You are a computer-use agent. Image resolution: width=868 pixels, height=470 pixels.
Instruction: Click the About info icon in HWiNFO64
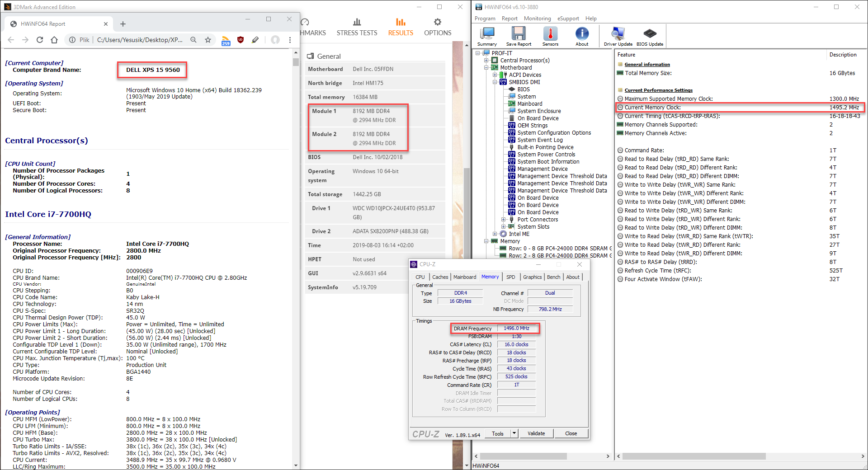(x=582, y=36)
